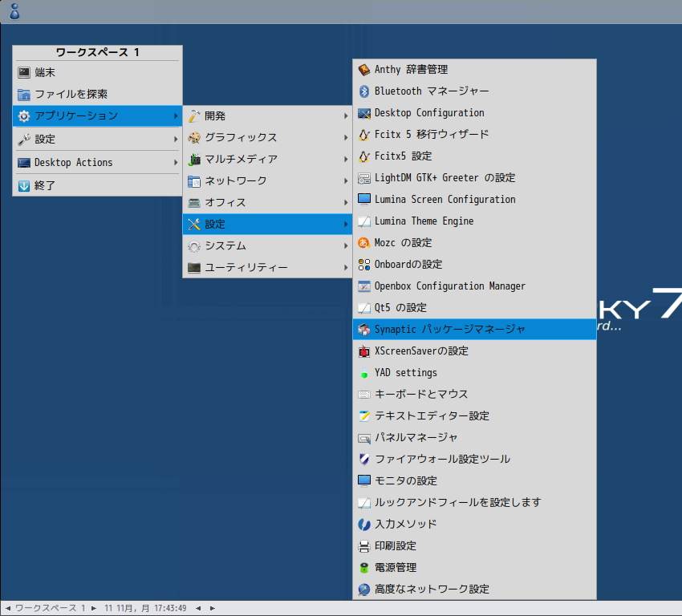
Task: Open 端末 from the workspace menu
Action: 97,73
